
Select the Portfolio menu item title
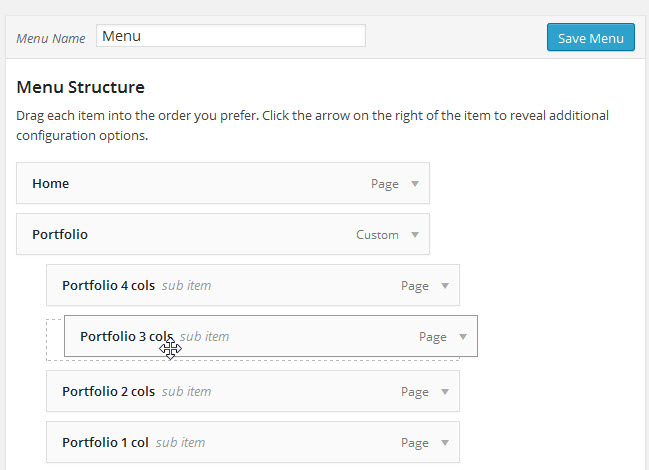pyautogui.click(x=60, y=235)
